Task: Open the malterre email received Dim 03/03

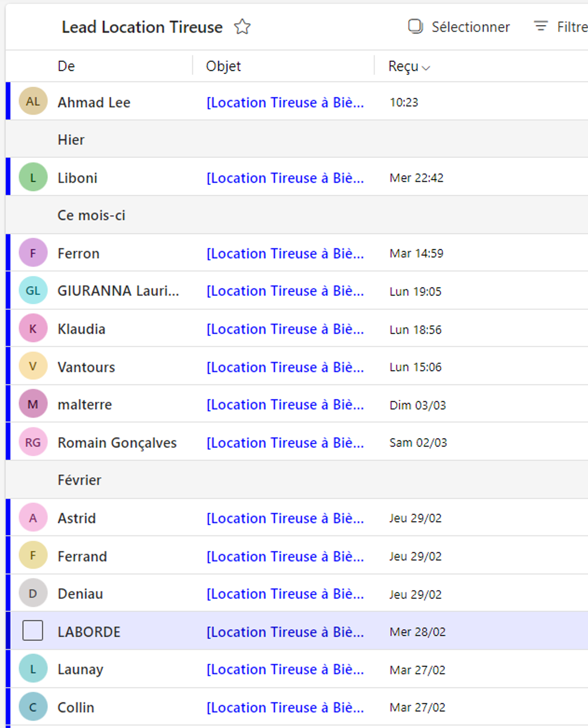Action: pos(285,405)
